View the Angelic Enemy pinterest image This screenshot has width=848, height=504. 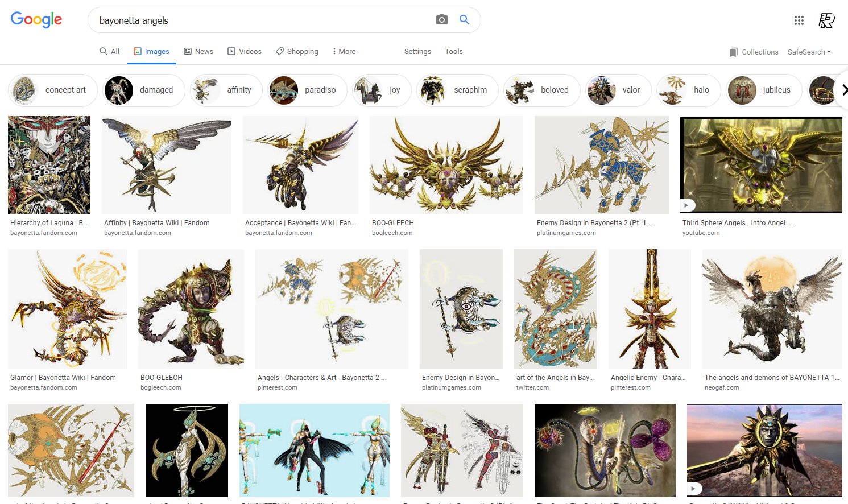point(650,309)
